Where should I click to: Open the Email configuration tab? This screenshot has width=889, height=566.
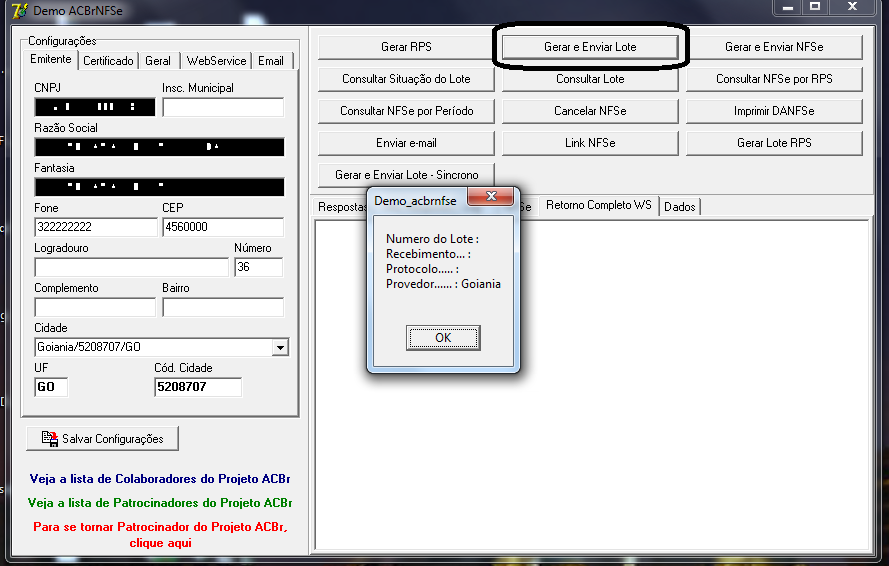click(271, 61)
